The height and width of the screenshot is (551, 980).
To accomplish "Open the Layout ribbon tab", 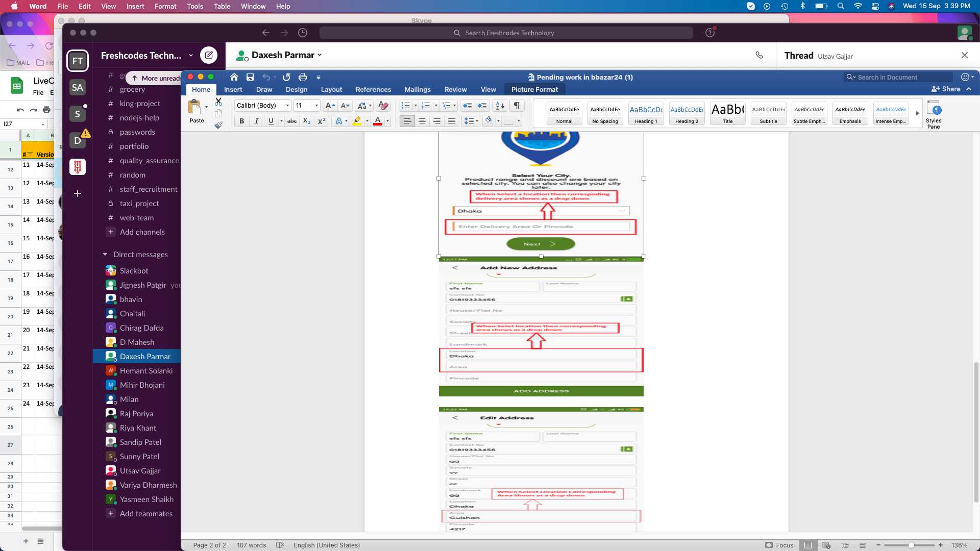I will tap(331, 89).
